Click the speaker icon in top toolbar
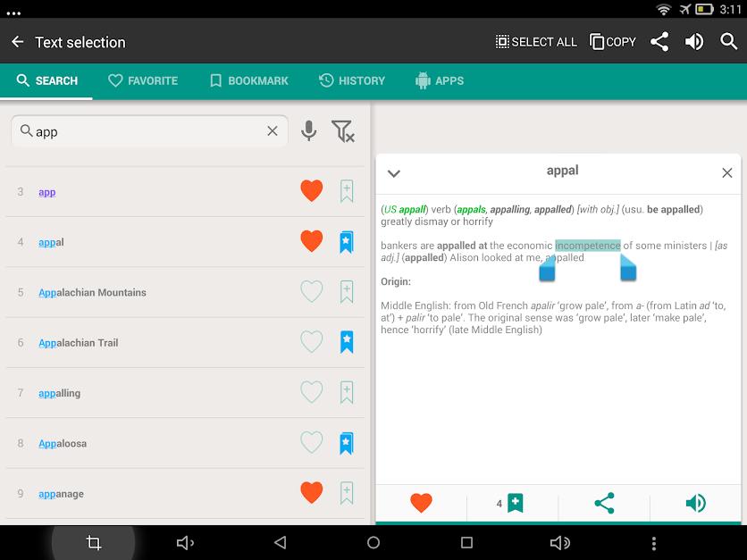 [694, 42]
